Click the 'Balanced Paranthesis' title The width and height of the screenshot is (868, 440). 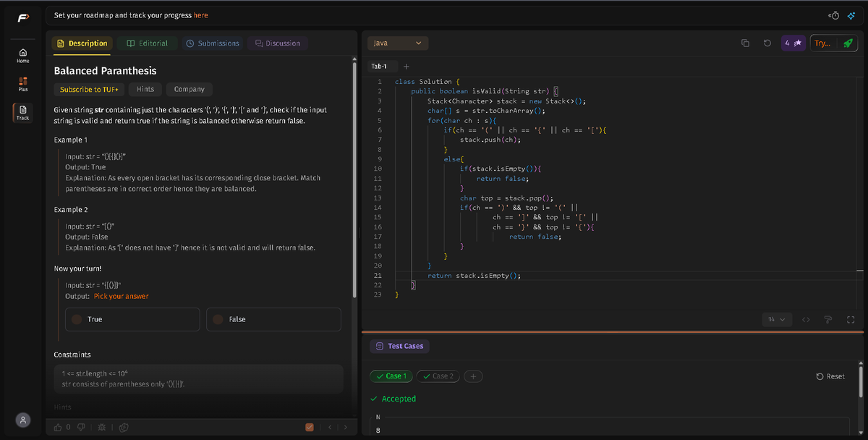(106, 70)
